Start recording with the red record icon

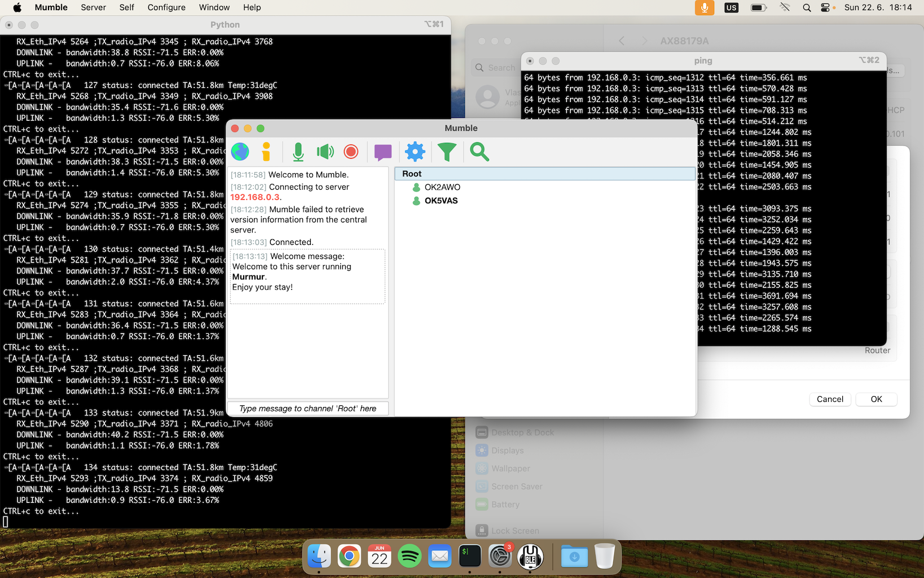[351, 151]
